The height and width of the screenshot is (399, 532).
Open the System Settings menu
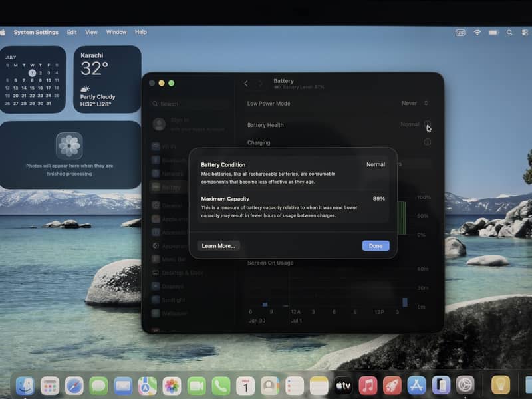point(36,32)
